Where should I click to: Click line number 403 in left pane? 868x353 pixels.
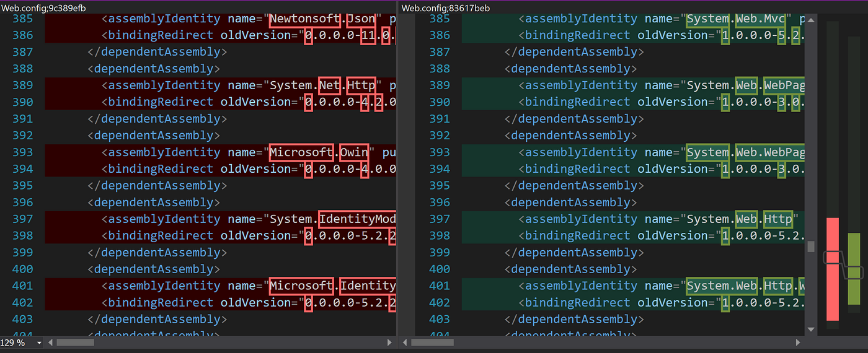point(23,320)
